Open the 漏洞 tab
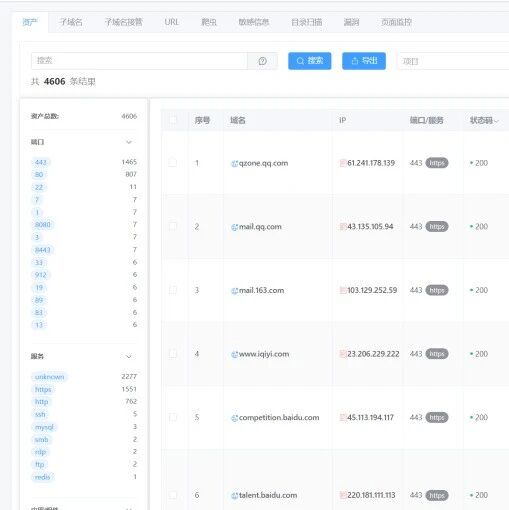 pyautogui.click(x=351, y=22)
